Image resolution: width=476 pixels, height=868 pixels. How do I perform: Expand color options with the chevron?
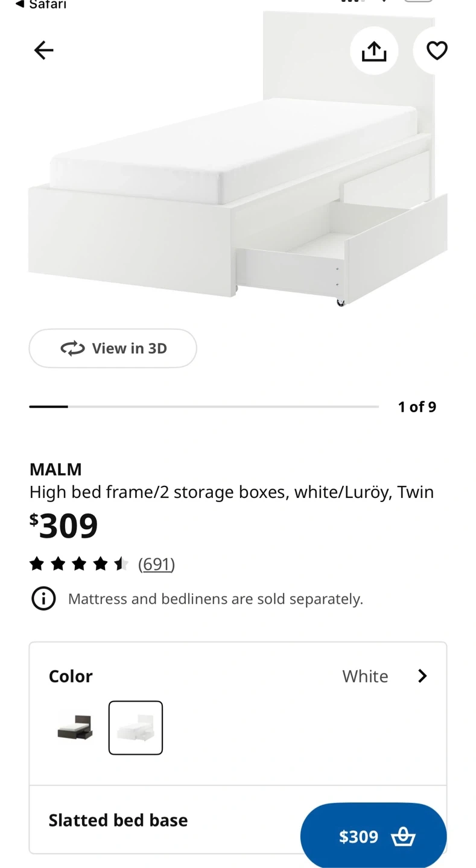422,676
